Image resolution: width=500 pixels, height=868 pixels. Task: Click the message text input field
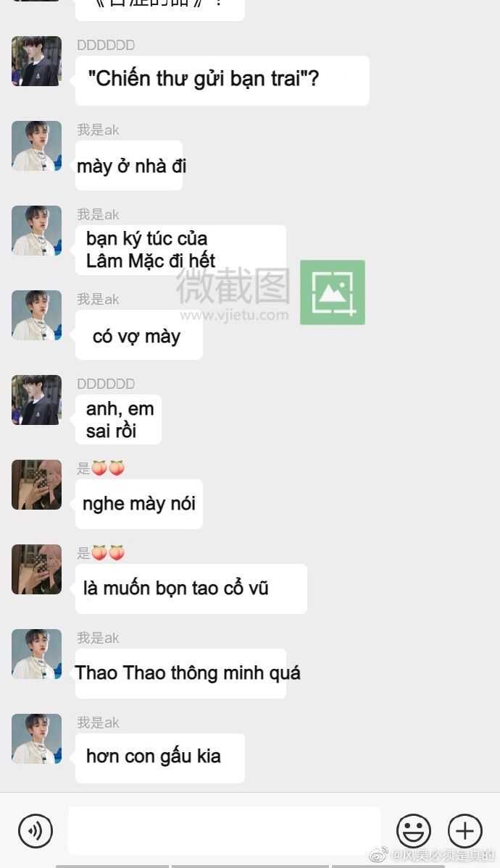(224, 830)
